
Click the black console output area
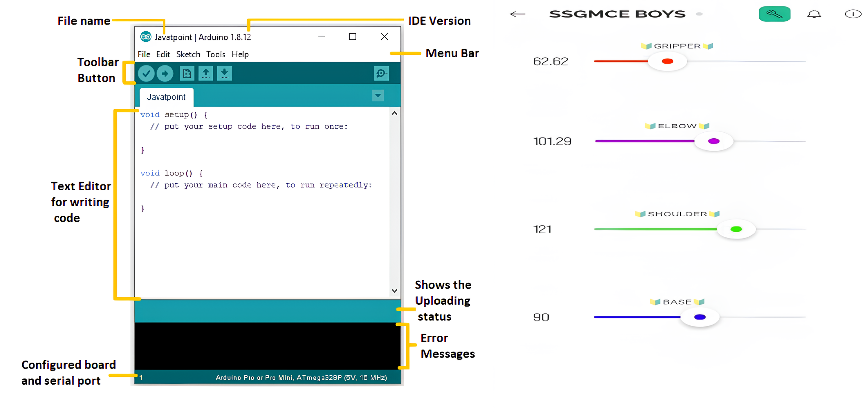[267, 346]
